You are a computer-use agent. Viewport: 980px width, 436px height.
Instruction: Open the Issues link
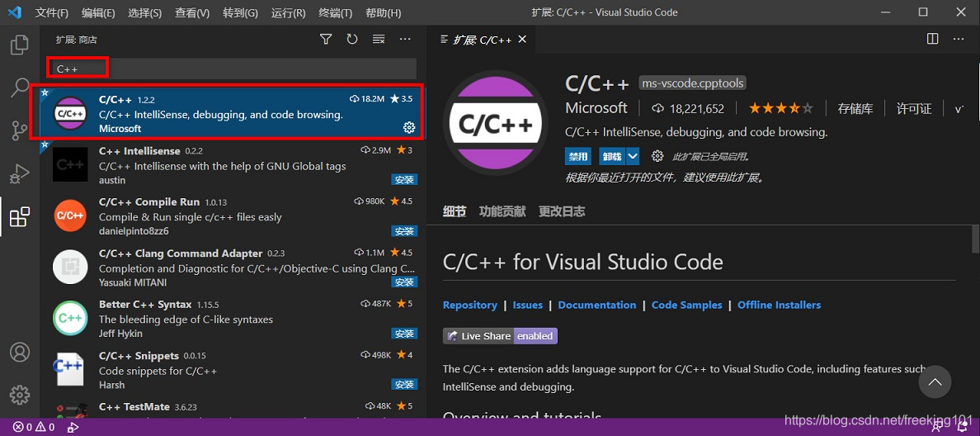pyautogui.click(x=527, y=306)
